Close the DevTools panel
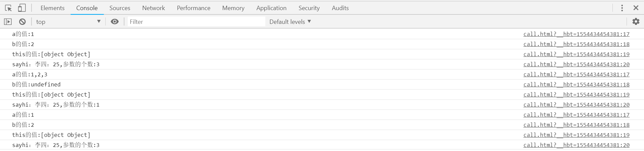The height and width of the screenshot is (151, 644). pyautogui.click(x=636, y=8)
